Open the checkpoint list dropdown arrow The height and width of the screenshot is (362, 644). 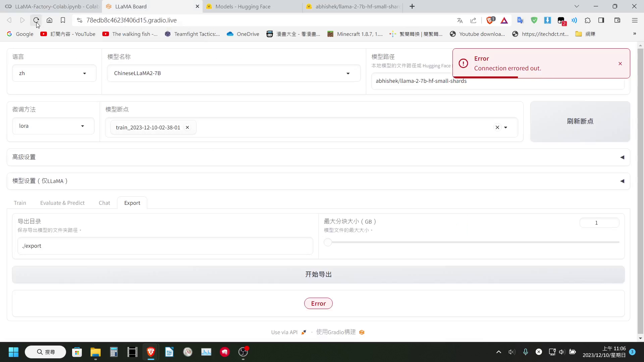click(x=506, y=127)
